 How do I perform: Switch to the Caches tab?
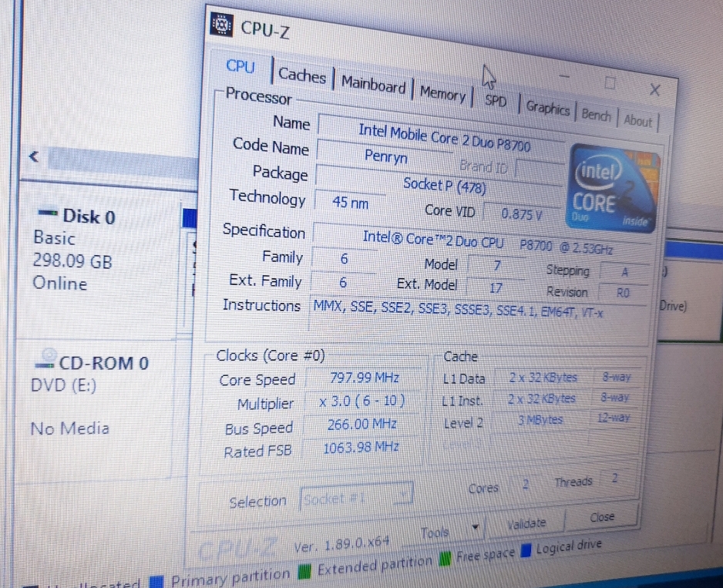coord(301,76)
